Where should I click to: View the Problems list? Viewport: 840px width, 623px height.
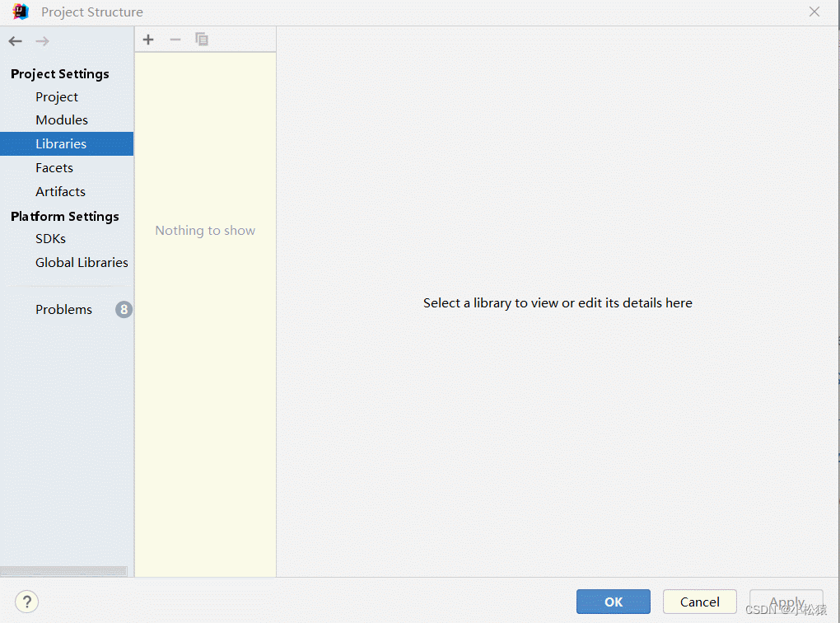(x=63, y=309)
